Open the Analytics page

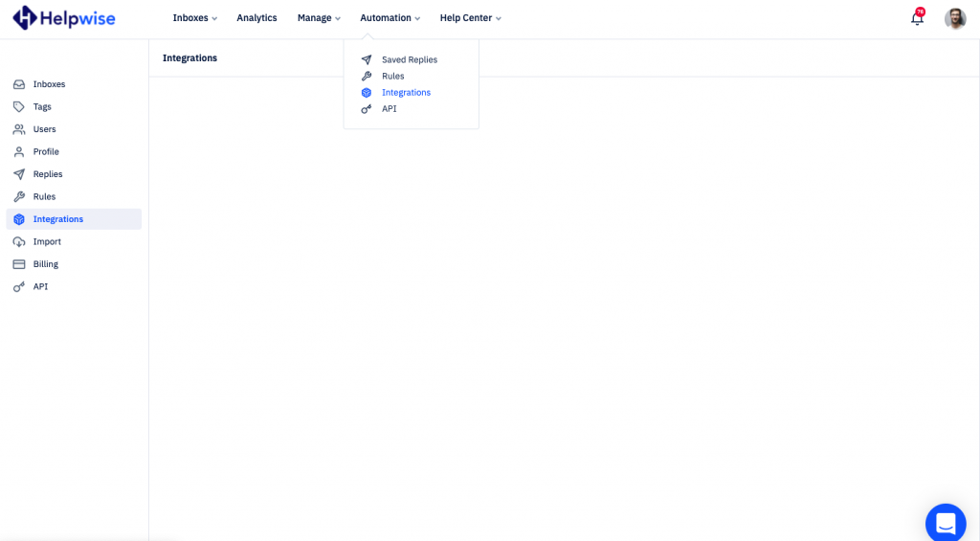pos(256,18)
